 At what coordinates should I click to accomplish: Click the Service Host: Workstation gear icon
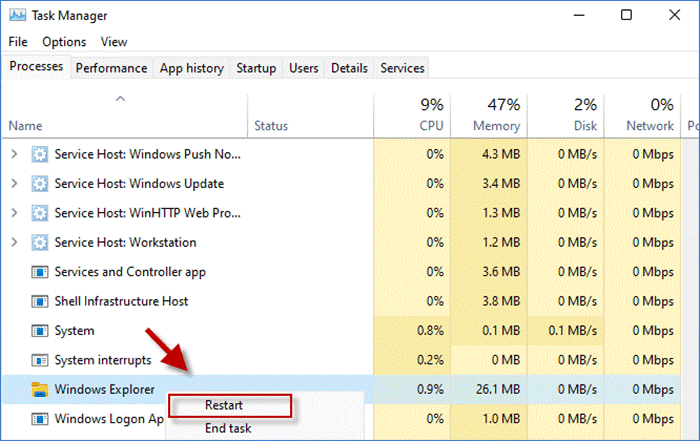tap(40, 243)
